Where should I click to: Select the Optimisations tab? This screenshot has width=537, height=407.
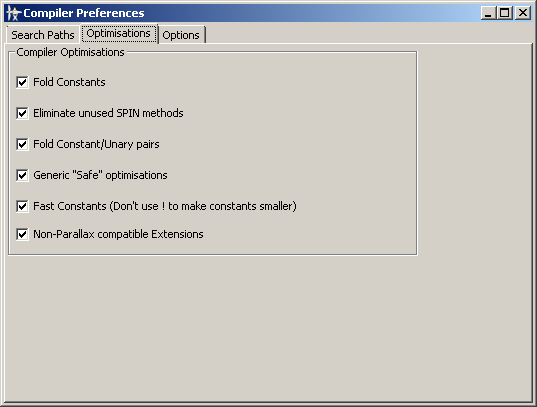(x=118, y=33)
